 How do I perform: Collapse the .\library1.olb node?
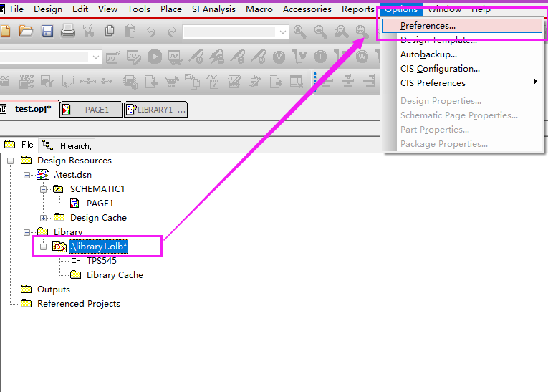[43, 247]
